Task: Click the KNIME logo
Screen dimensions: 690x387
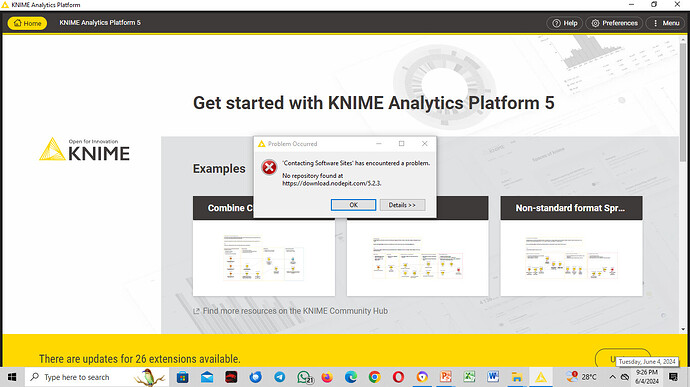Action: click(84, 149)
